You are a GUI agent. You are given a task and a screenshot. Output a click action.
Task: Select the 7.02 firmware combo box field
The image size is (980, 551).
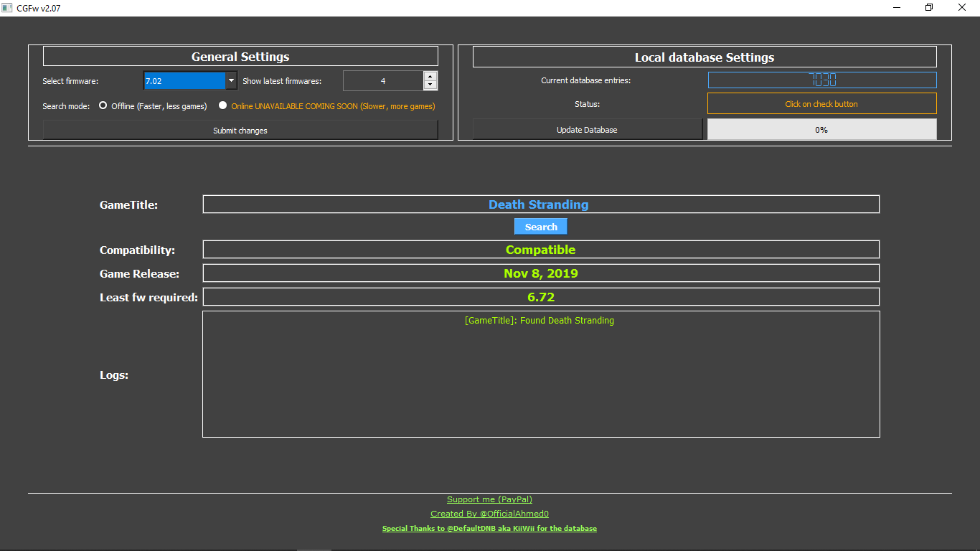pyautogui.click(x=185, y=81)
